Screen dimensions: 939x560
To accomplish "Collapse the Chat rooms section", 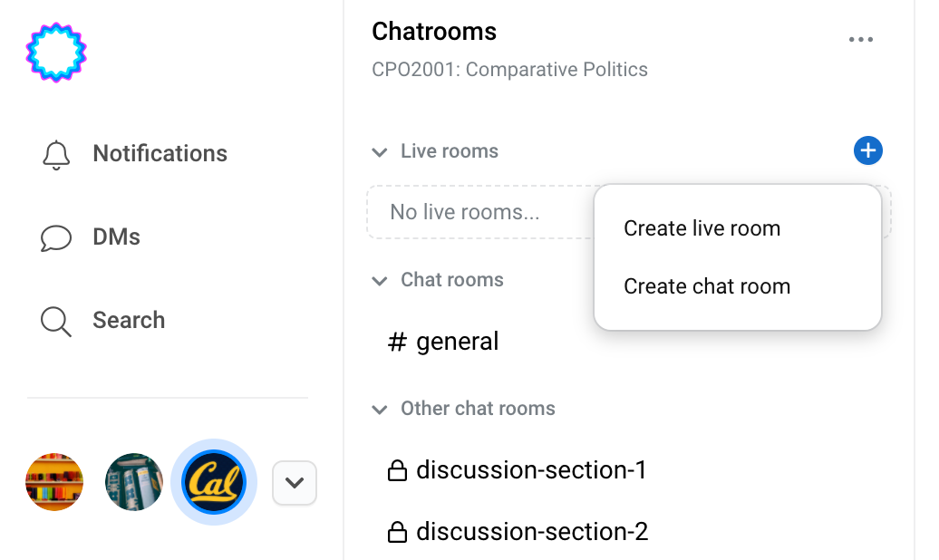I will [379, 280].
